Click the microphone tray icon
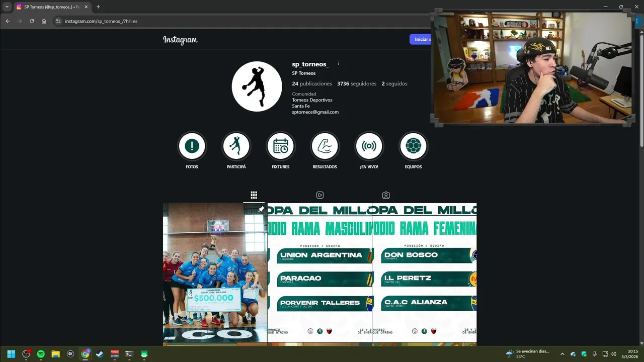This screenshot has width=644, height=362. click(x=595, y=354)
